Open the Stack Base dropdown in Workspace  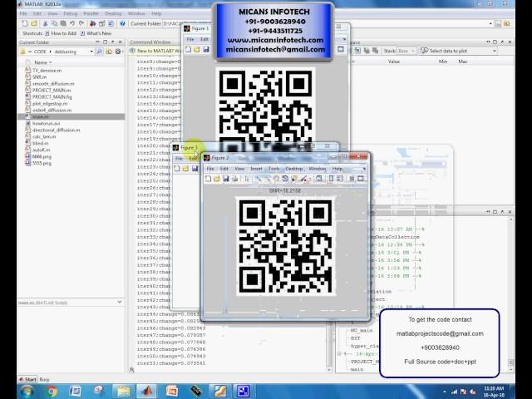pos(406,51)
